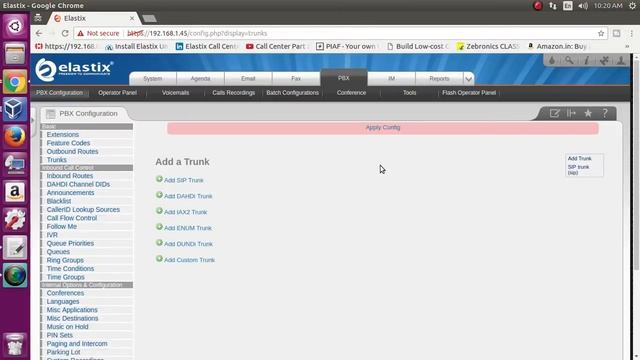Open help question mark icon

(605, 113)
